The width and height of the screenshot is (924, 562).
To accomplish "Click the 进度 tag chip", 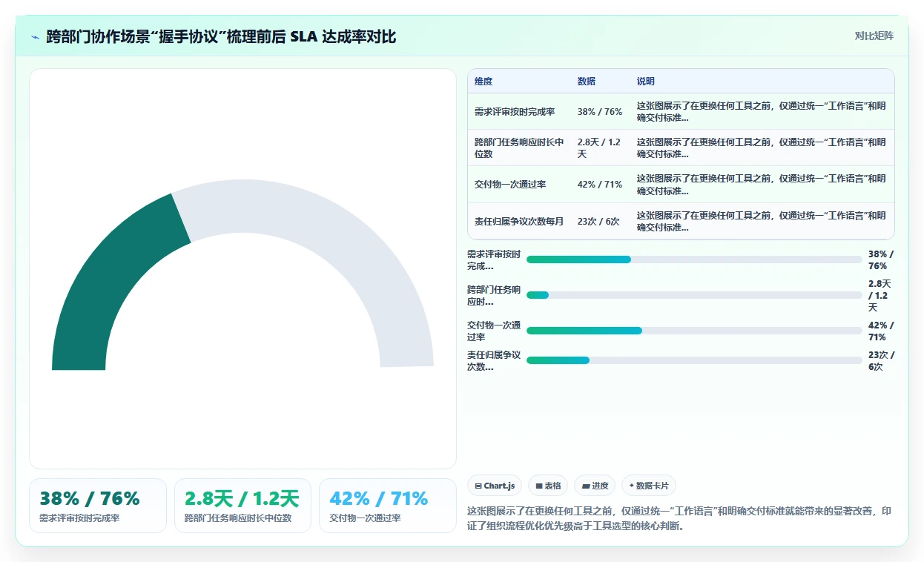I will tap(595, 486).
